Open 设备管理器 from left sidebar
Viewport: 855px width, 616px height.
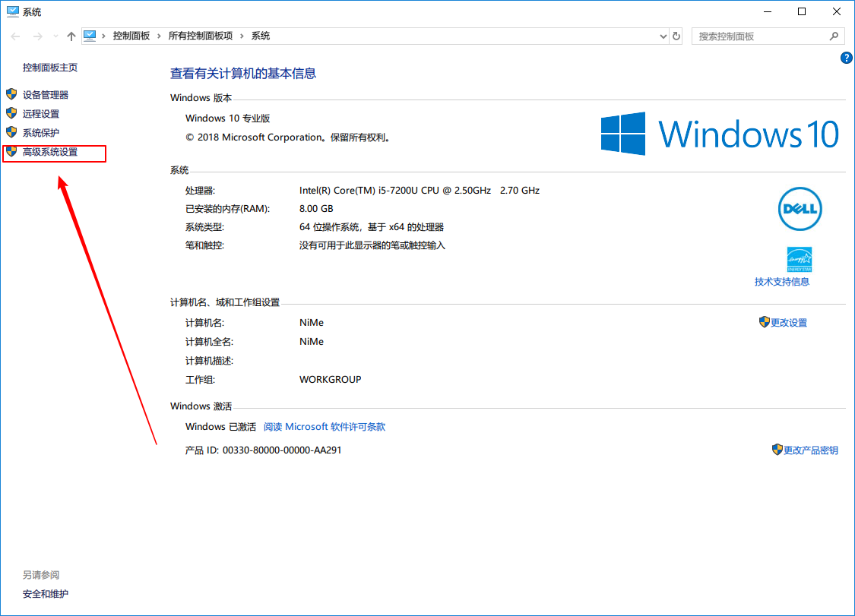pyautogui.click(x=46, y=95)
